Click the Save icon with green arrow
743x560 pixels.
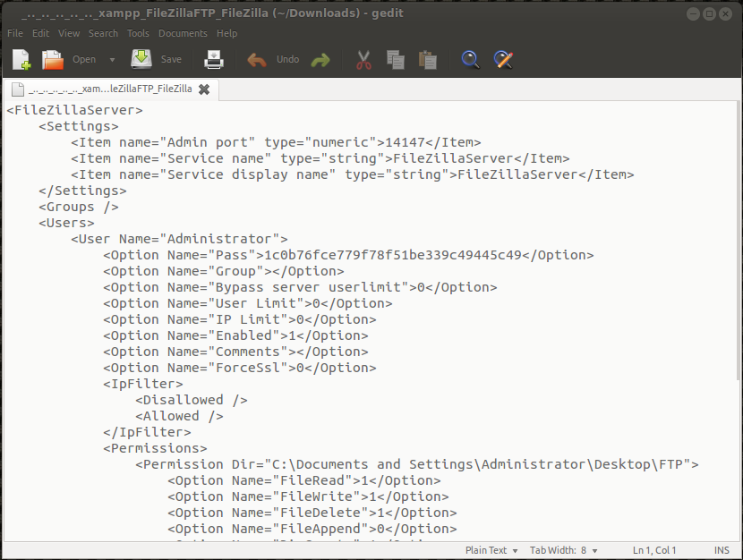point(141,60)
